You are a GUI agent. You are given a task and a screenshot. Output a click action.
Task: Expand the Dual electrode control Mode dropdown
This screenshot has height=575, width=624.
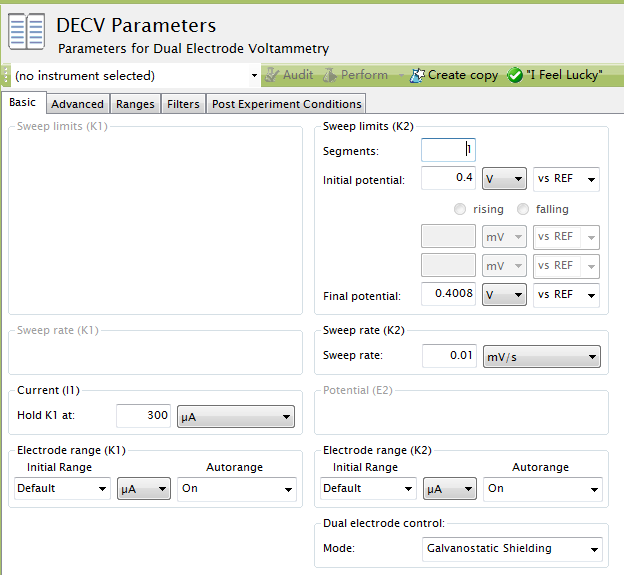[x=513, y=548]
